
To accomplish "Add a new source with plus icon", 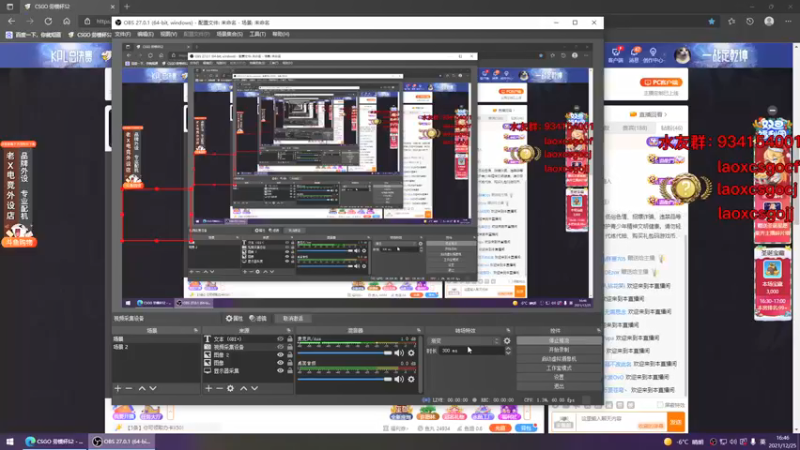I will (208, 389).
